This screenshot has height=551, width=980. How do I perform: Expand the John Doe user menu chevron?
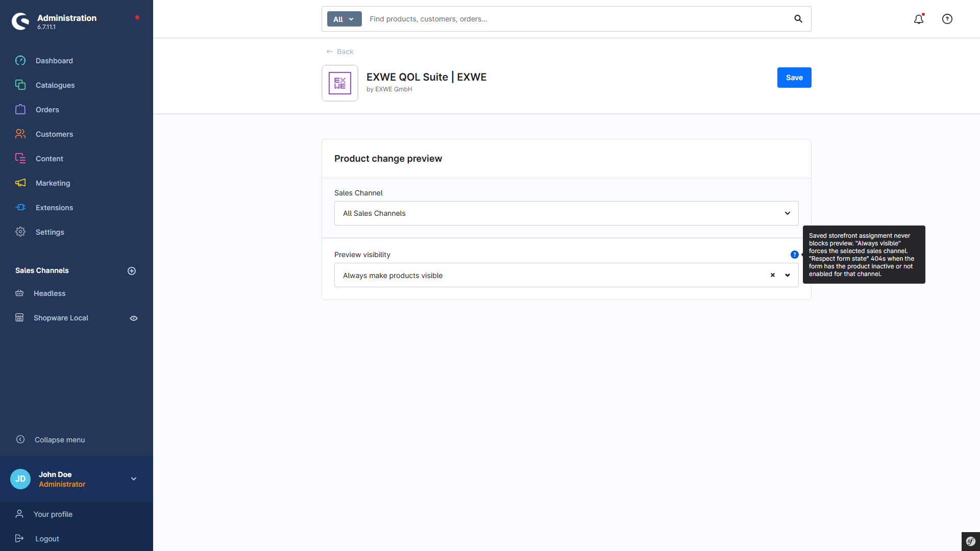pyautogui.click(x=134, y=479)
